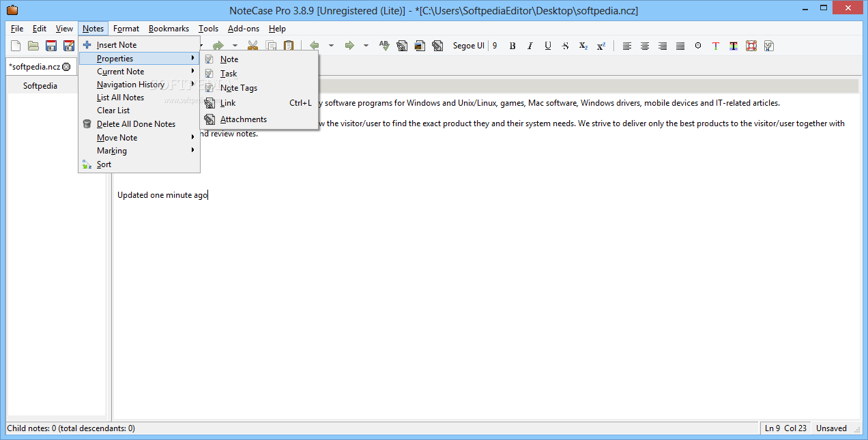The image size is (868, 440).
Task: Align text right
Action: [663, 46]
